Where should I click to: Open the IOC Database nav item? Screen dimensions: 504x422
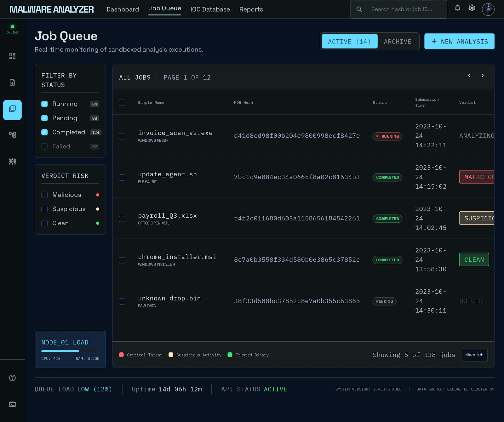[x=210, y=9]
